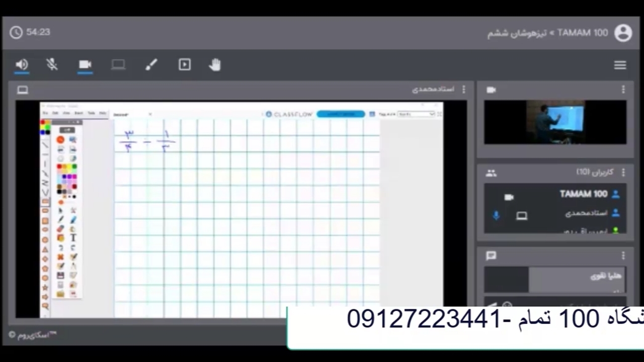This screenshot has height=362, width=644.
Task: Toggle the speaker sound icon
Action: pyautogui.click(x=22, y=65)
